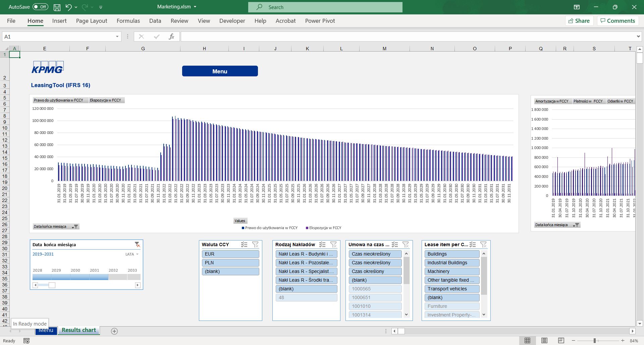Open the Formulas ribbon tab
This screenshot has width=644, height=345.
[128, 21]
